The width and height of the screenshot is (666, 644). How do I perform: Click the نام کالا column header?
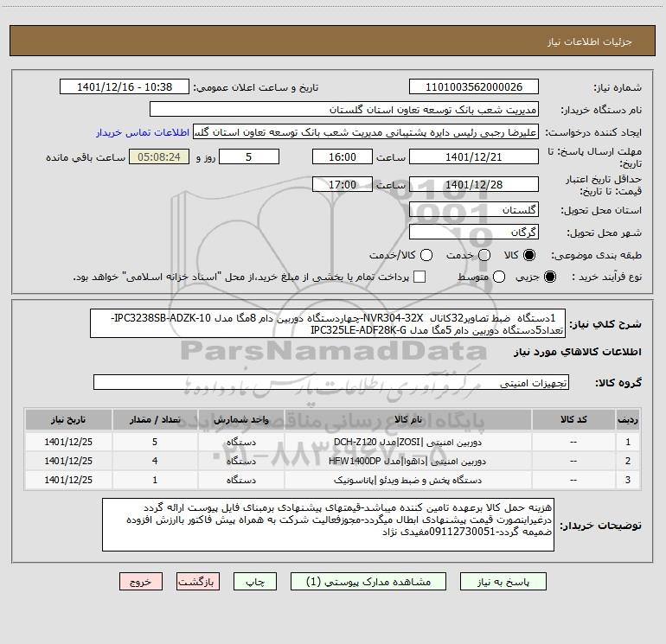(407, 419)
